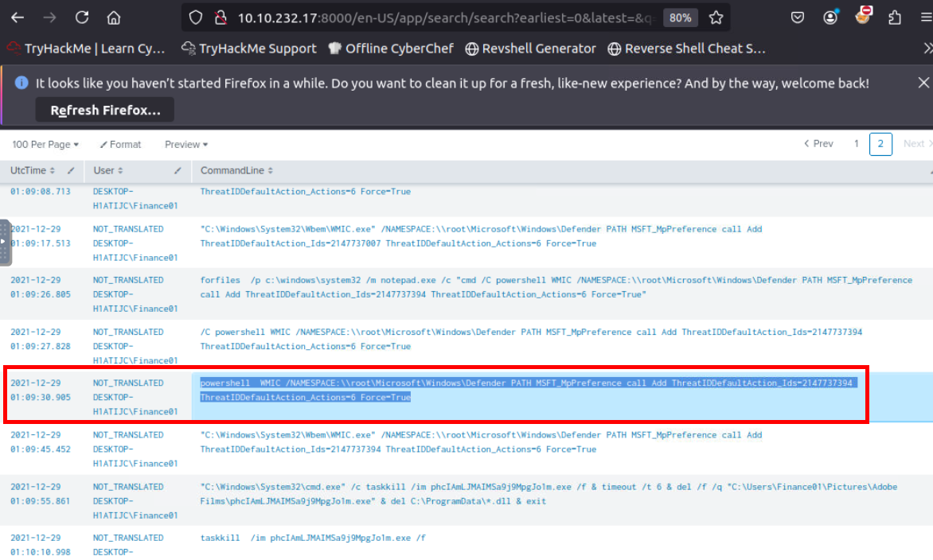
Task: Dismiss the Firefox refresh notification bar
Action: point(923,83)
